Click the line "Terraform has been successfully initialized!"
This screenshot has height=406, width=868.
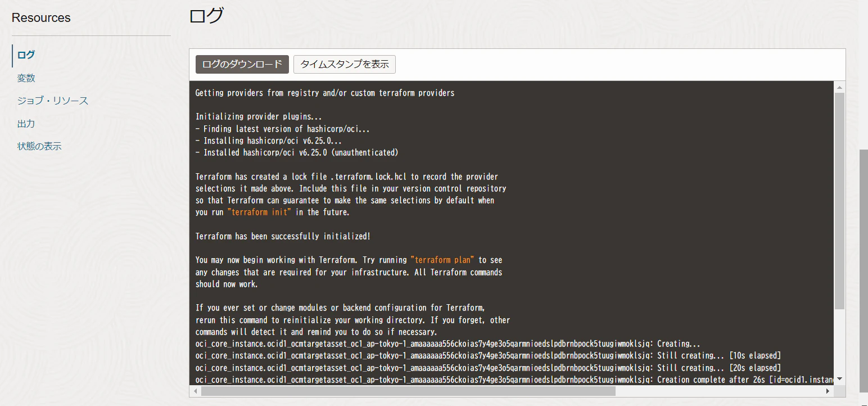coord(283,237)
